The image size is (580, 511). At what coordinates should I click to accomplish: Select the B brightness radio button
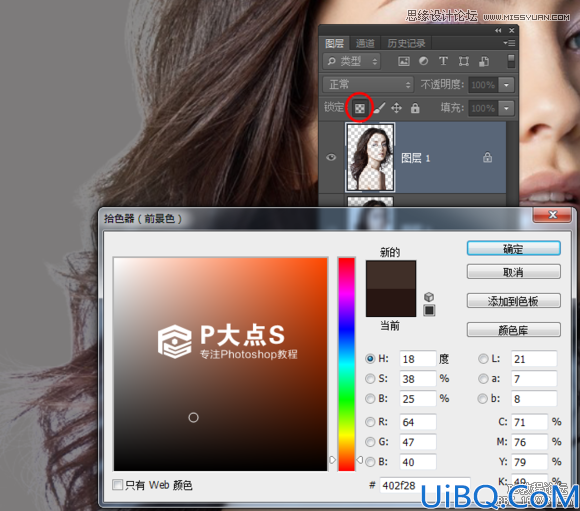click(370, 399)
